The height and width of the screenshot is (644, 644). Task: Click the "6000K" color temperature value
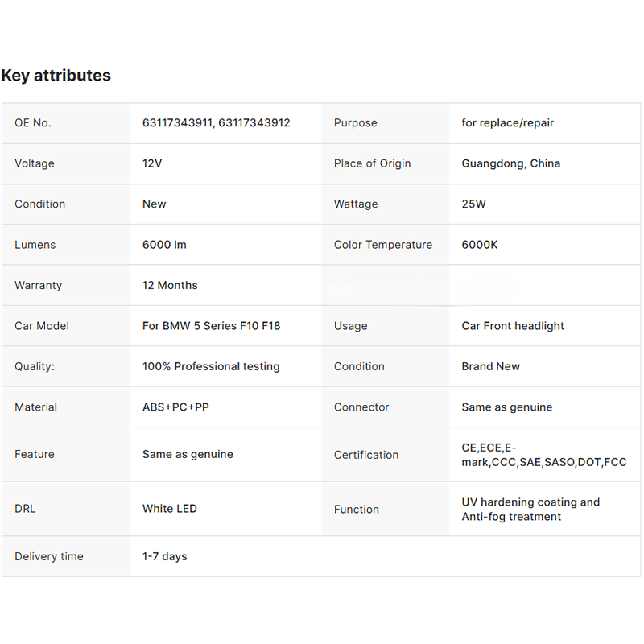click(480, 245)
